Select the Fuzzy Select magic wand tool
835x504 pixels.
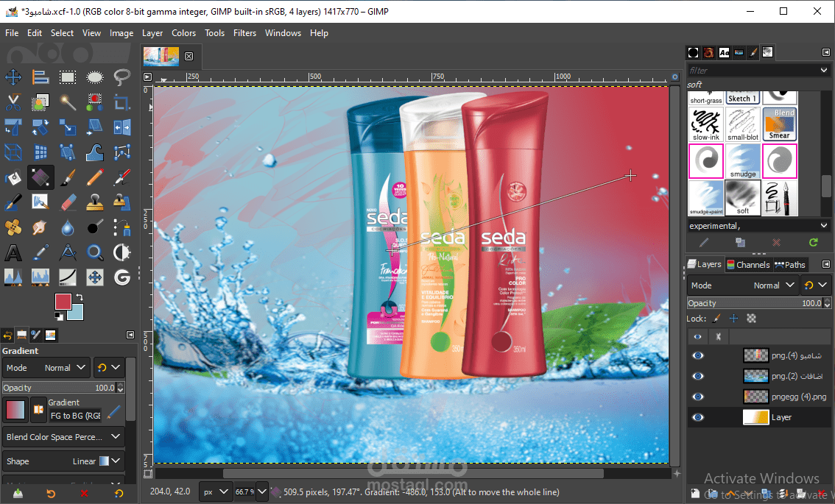(x=68, y=102)
